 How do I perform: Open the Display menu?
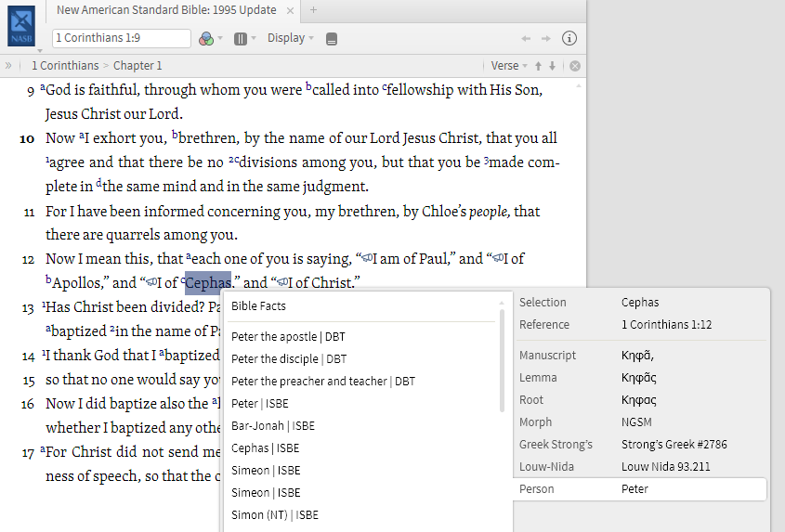point(291,38)
